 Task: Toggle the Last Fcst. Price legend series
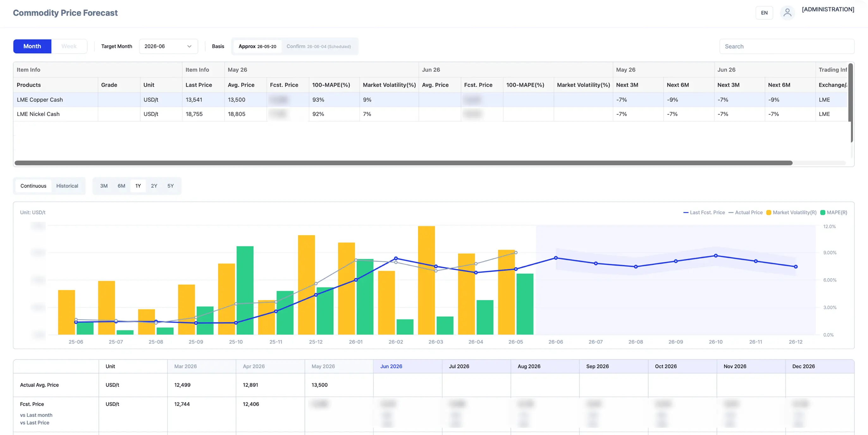[704, 213]
